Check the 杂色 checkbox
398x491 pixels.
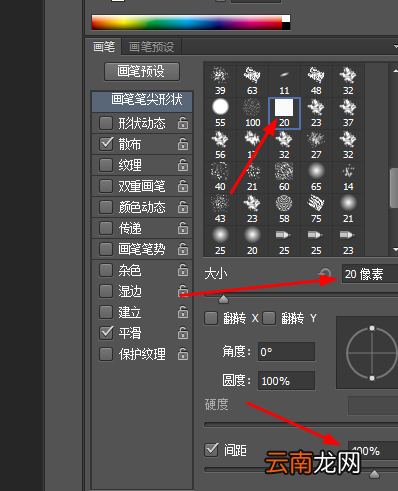click(x=106, y=270)
